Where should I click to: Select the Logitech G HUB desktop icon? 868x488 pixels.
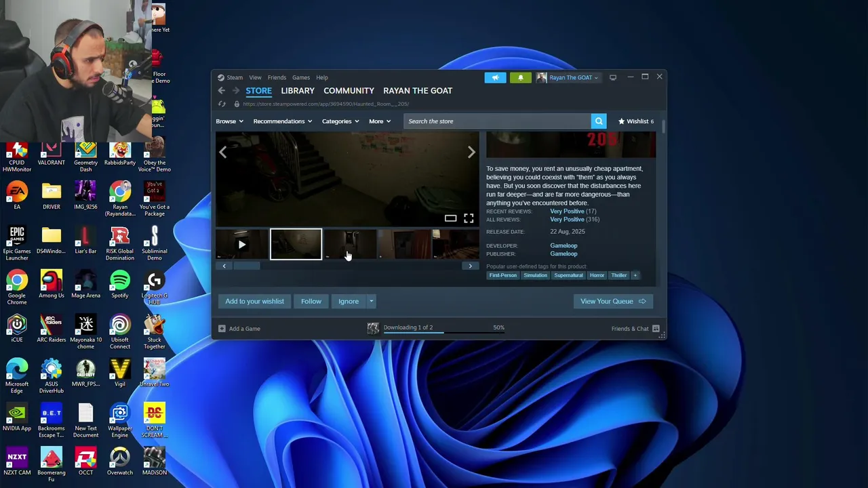coord(155,287)
